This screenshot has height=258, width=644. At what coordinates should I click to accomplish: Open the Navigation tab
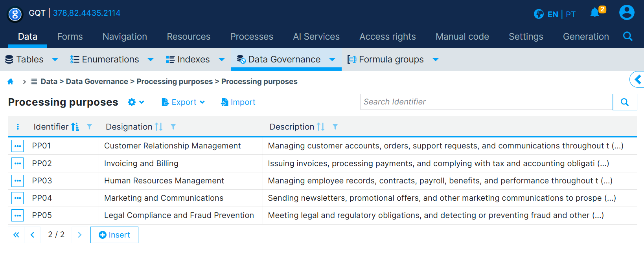coord(125,37)
